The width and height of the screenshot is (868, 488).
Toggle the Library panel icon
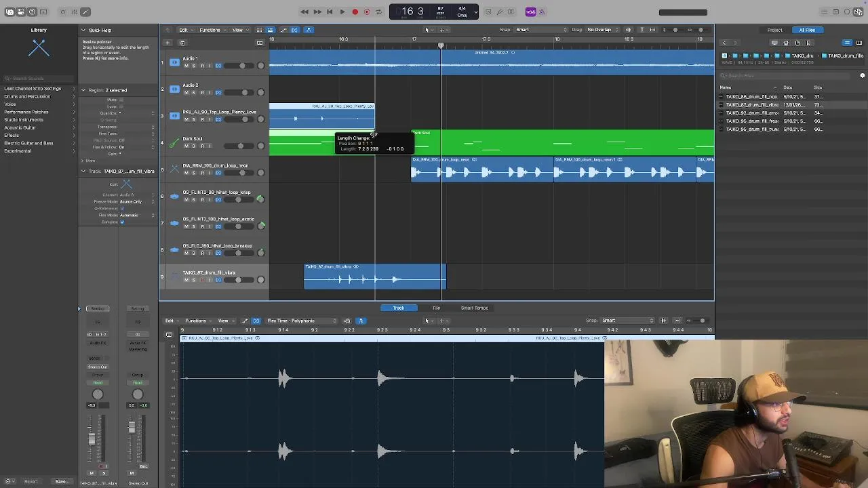point(9,12)
